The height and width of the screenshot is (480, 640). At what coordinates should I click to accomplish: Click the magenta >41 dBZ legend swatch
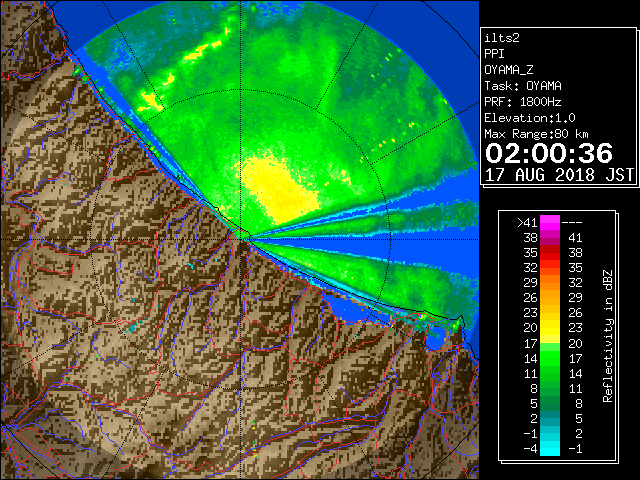(550, 223)
